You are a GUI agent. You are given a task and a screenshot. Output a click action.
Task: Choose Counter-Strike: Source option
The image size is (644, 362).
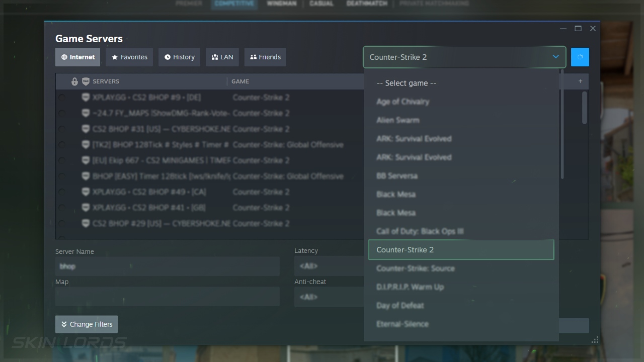461,268
